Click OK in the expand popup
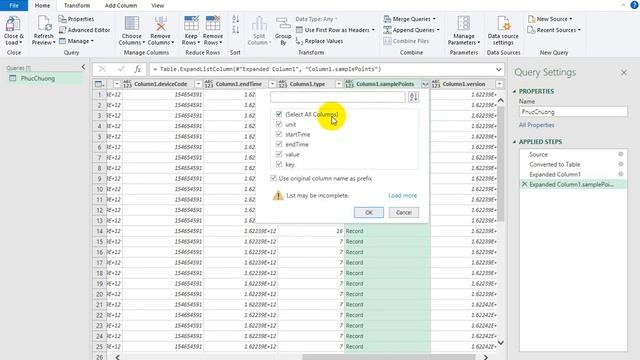Screen dimensions: 640x360 coord(369,213)
